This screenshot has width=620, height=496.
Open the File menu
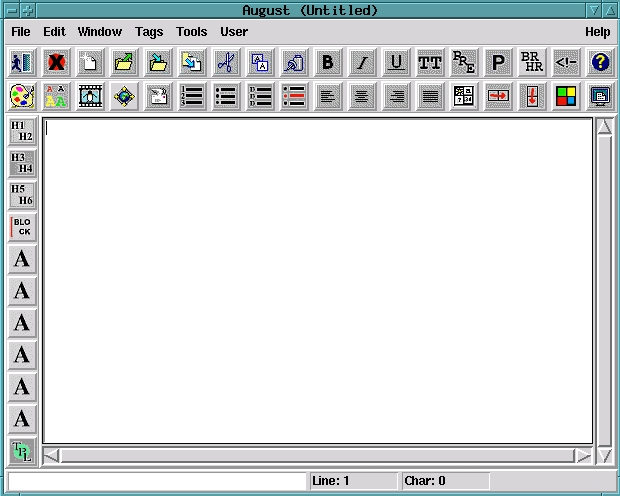point(21,32)
